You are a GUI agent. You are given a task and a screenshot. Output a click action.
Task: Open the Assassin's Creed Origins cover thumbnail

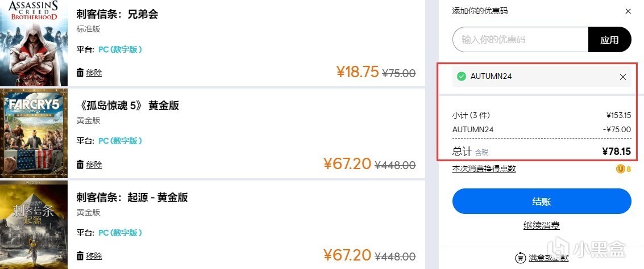[34, 225]
